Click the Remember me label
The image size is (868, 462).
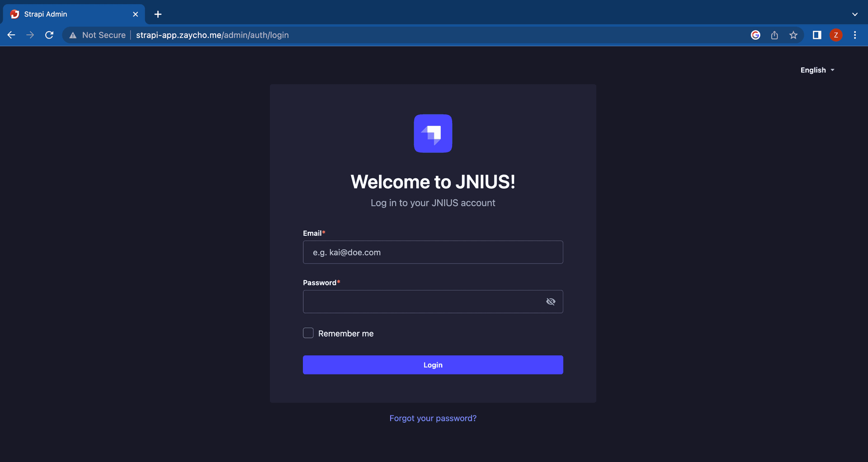[x=346, y=333]
